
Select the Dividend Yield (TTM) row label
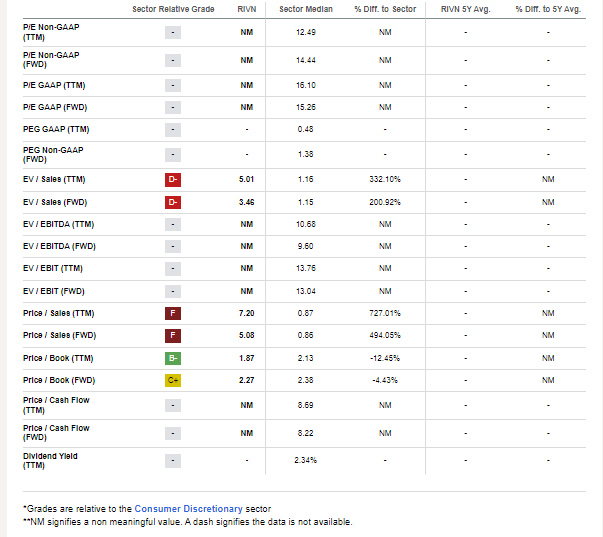point(50,460)
